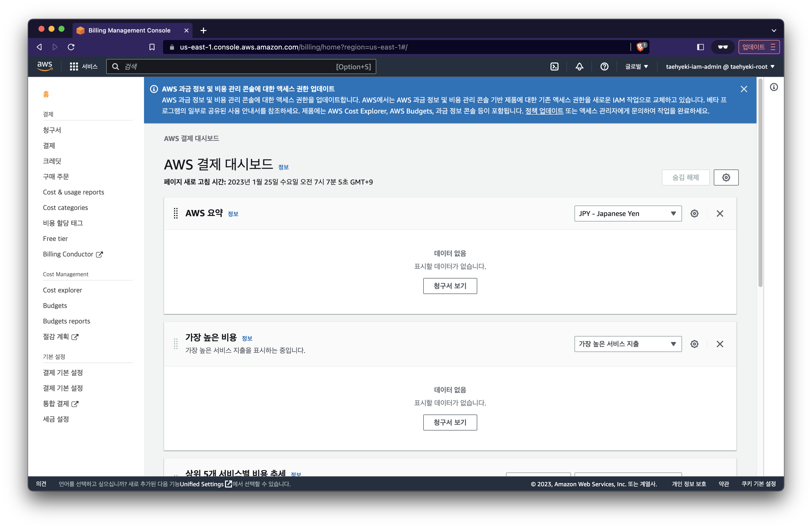
Task: Expand the 글로벌 region menu
Action: (636, 66)
